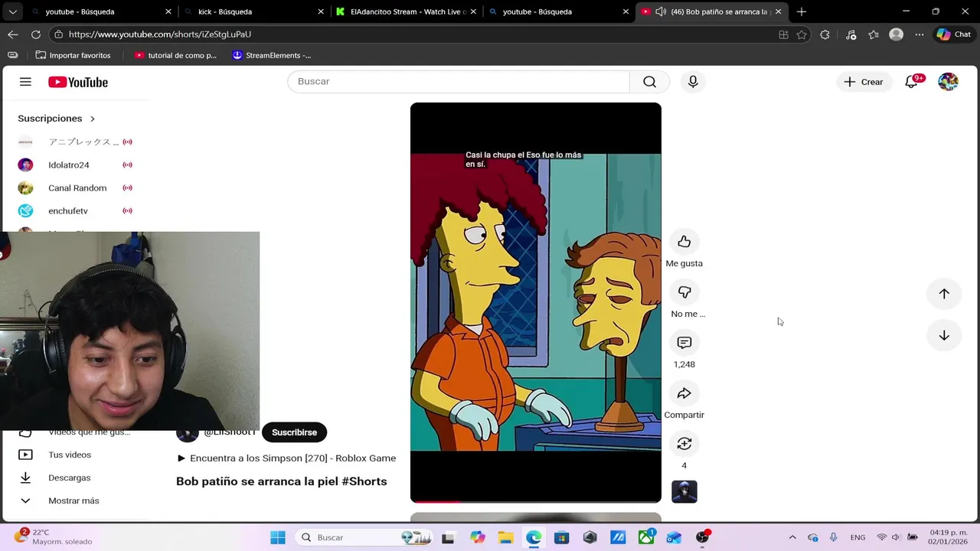Click the Crear button
Image resolution: width=980 pixels, height=551 pixels.
(864, 82)
